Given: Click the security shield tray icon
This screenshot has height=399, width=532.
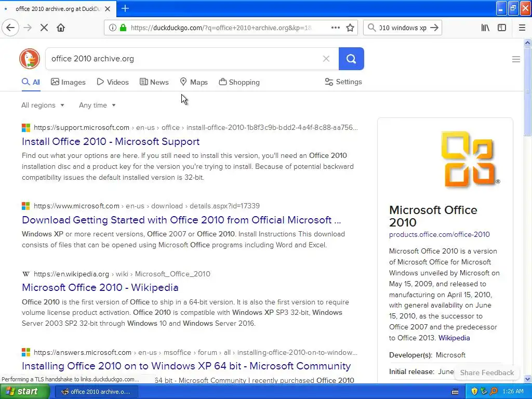Looking at the screenshot, I should 474,392.
